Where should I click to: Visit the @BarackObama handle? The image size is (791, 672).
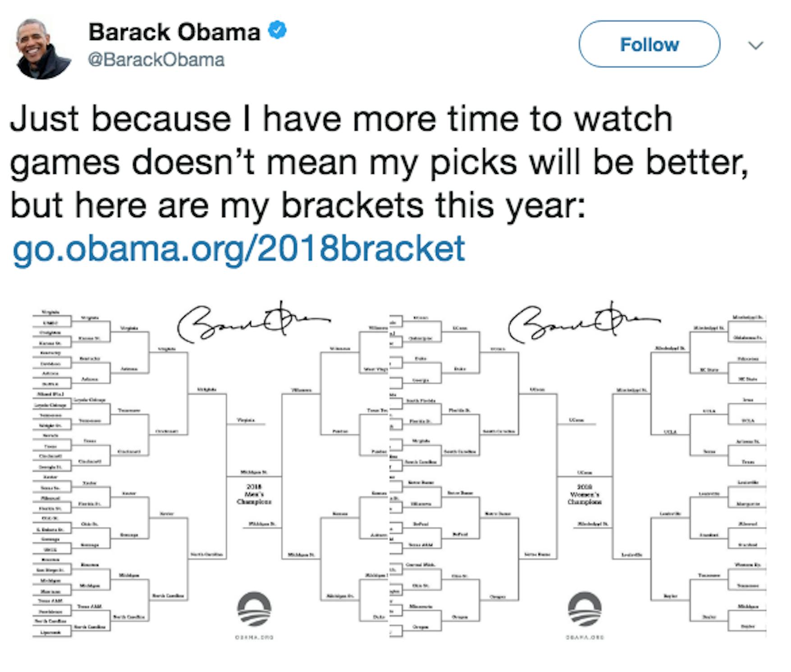(x=156, y=60)
